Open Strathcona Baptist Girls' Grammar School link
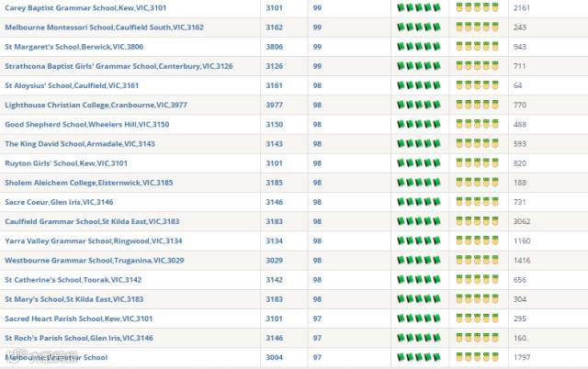The width and height of the screenshot is (588, 369). (x=119, y=66)
